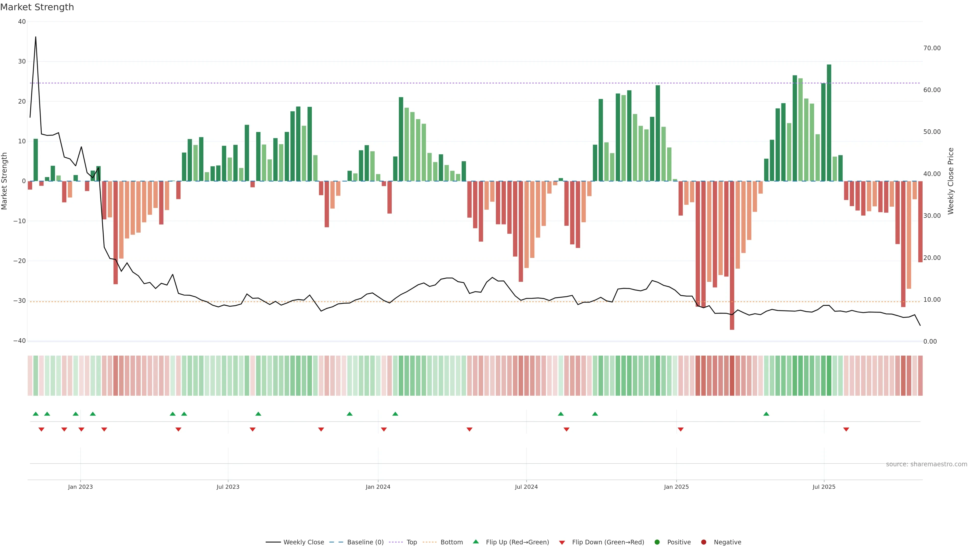
Task: Click red flip-down triangle just after Jan 2025
Action: pyautogui.click(x=681, y=429)
